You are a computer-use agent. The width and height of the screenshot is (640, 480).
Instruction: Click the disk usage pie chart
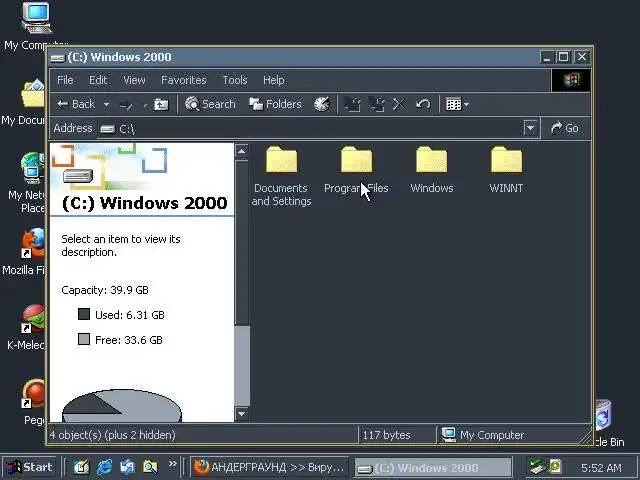point(122,406)
